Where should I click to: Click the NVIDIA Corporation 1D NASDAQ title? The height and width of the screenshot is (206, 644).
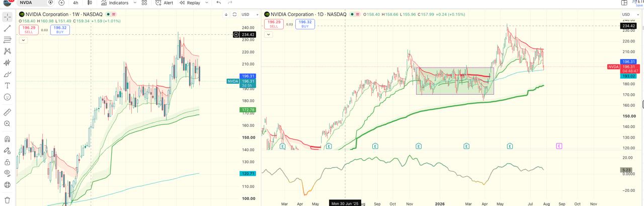pyautogui.click(x=308, y=15)
